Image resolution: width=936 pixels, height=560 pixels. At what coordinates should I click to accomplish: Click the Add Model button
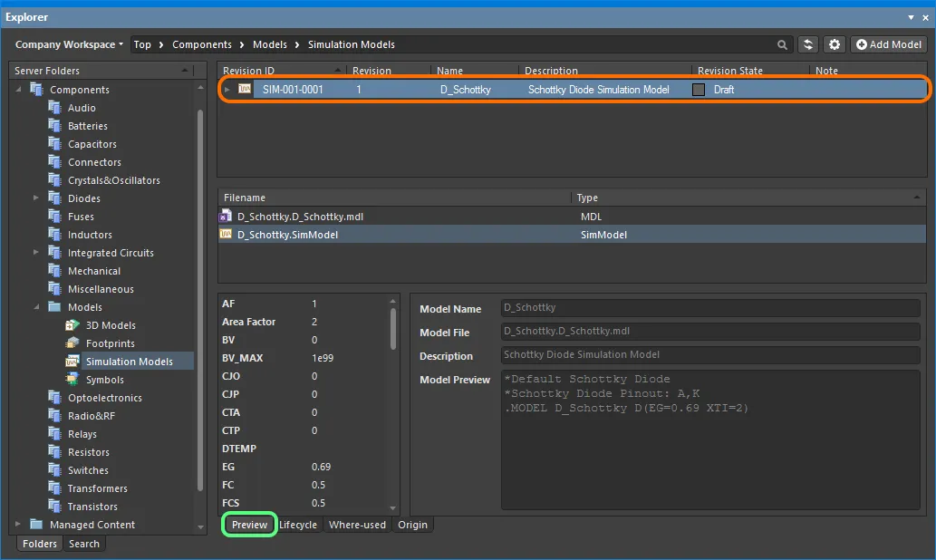(888, 44)
